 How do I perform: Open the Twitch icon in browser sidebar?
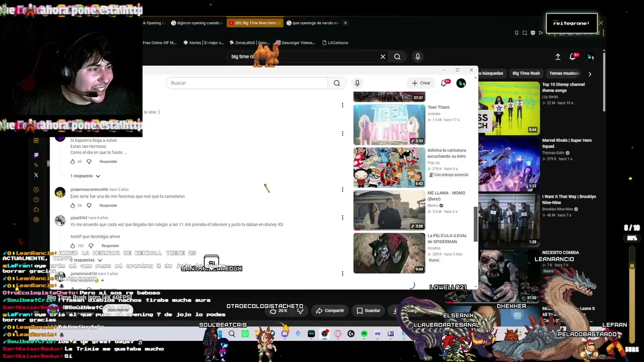pos(36,155)
